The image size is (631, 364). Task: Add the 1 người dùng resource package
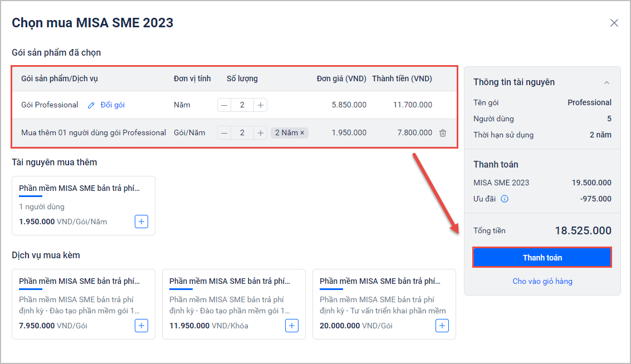click(141, 222)
